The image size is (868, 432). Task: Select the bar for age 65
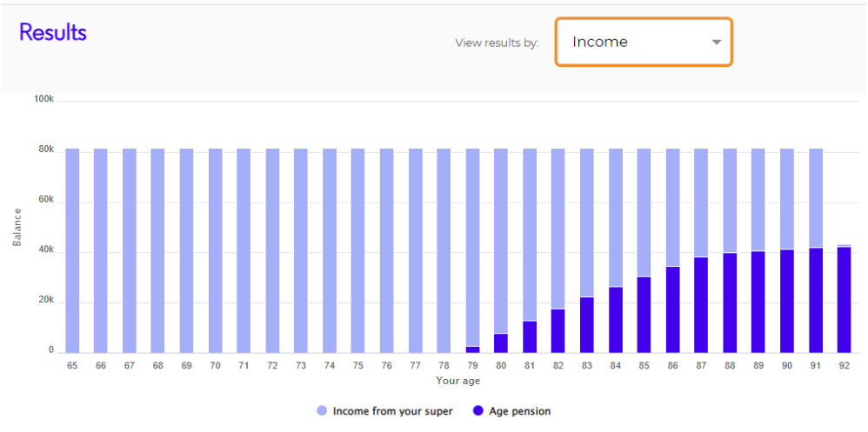click(x=72, y=250)
